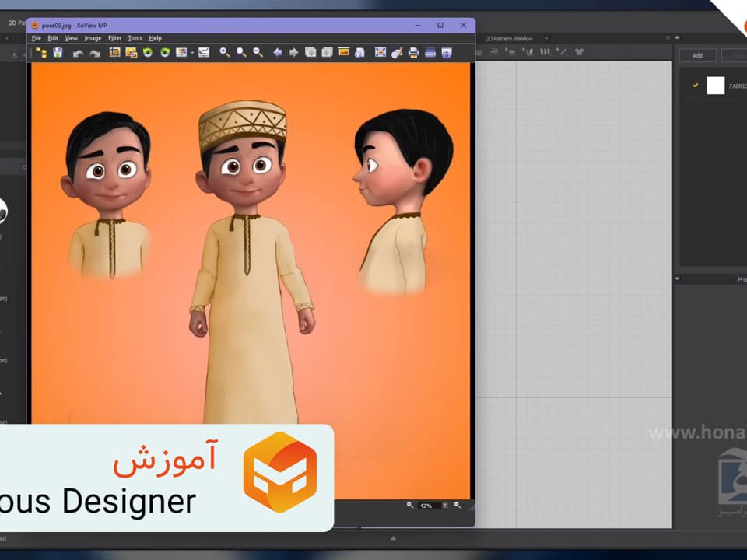This screenshot has width=747, height=560.
Task: Expand the adjust icon dropdown arrow
Action: [192, 53]
